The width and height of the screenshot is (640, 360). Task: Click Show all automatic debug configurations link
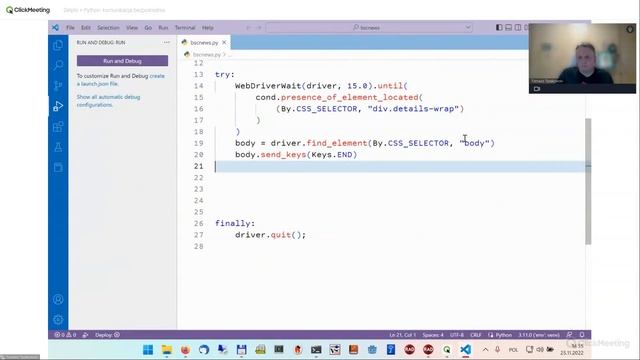[108, 101]
